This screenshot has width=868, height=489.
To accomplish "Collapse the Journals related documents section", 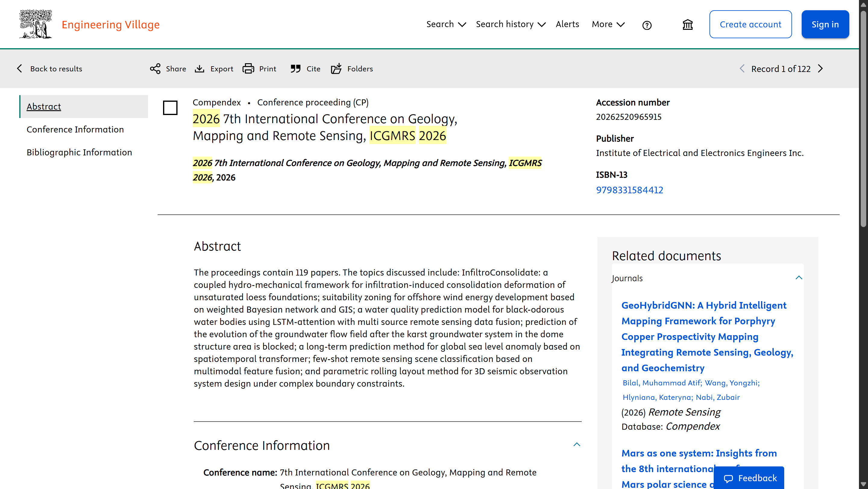I will (799, 278).
